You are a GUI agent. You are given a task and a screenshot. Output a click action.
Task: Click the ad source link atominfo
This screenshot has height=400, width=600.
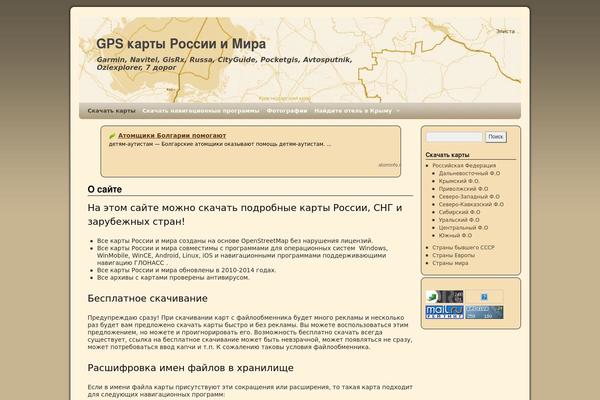coord(390,165)
